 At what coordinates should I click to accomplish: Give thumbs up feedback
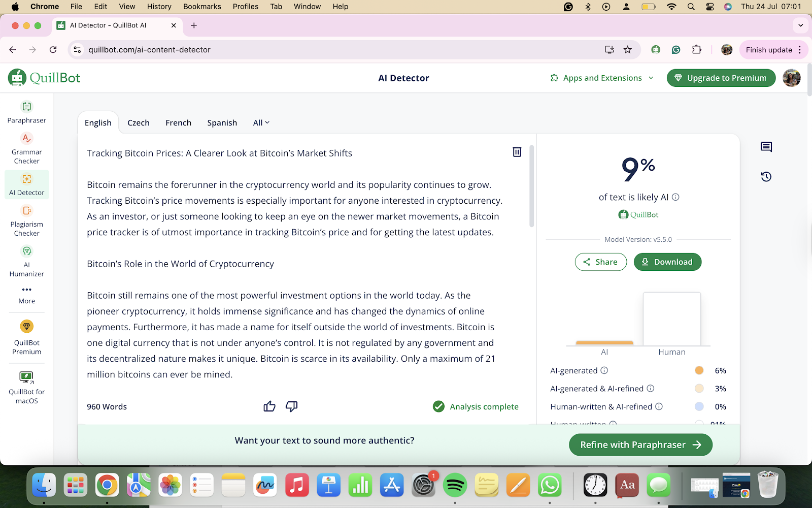click(x=269, y=406)
